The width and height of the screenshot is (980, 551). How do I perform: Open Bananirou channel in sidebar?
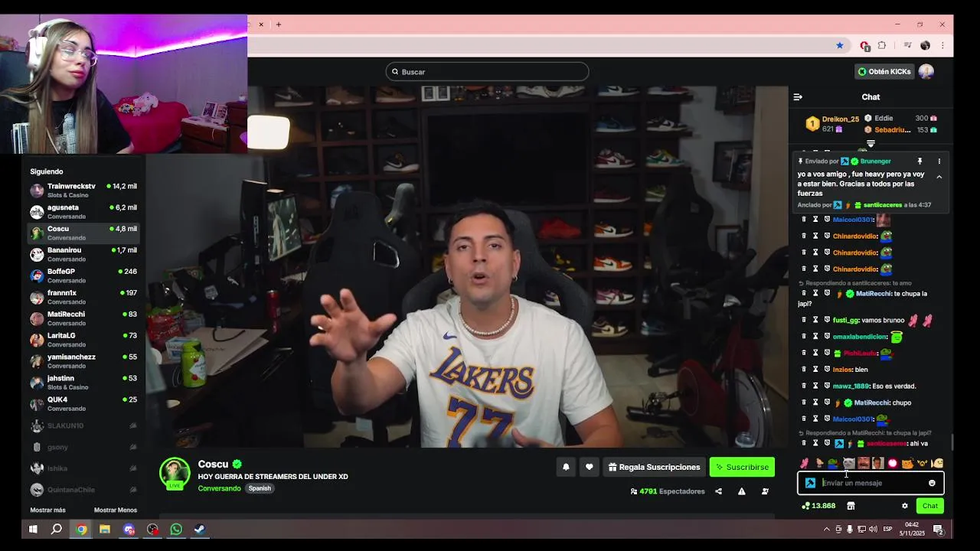(x=84, y=255)
